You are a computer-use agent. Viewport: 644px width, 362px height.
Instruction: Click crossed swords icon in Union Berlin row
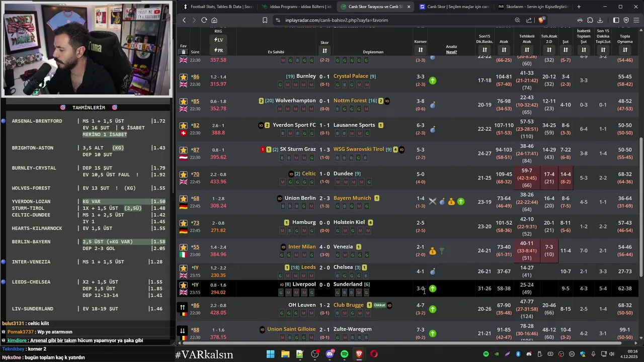(432, 202)
